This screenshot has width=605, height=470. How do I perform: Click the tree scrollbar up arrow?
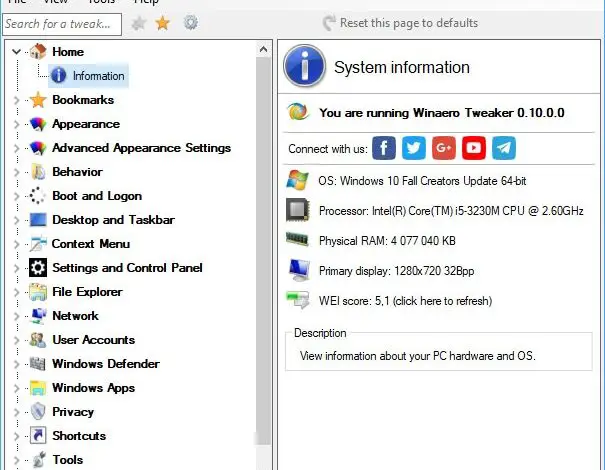(264, 49)
